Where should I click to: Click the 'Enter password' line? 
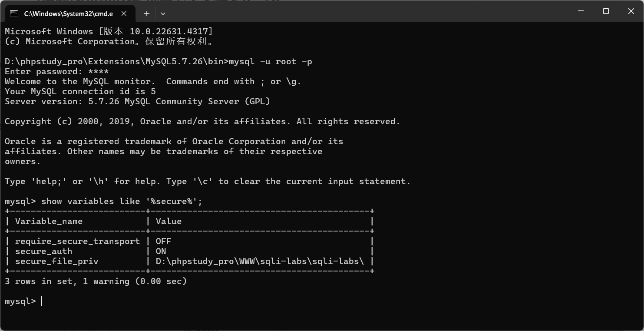pyautogui.click(x=57, y=72)
